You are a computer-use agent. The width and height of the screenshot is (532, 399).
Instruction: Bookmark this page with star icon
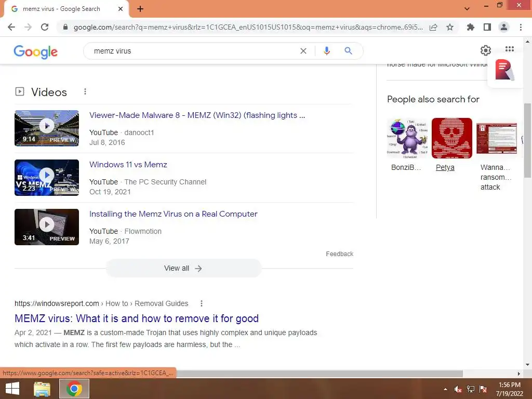(450, 27)
